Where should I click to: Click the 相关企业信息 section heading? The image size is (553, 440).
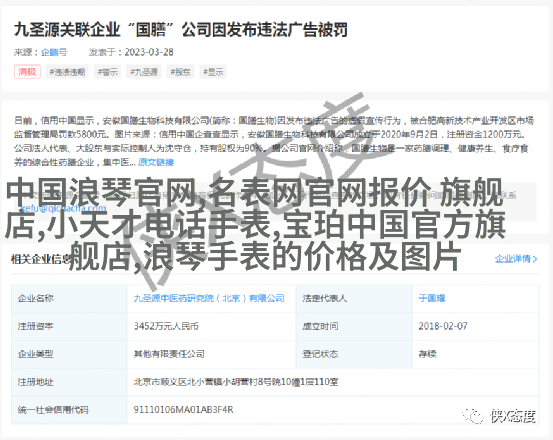click(40, 259)
